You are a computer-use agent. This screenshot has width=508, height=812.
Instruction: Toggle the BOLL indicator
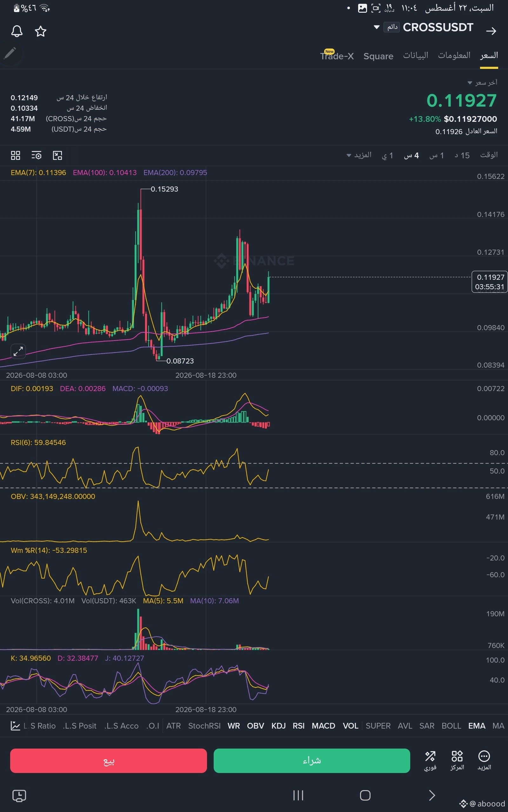[451, 726]
